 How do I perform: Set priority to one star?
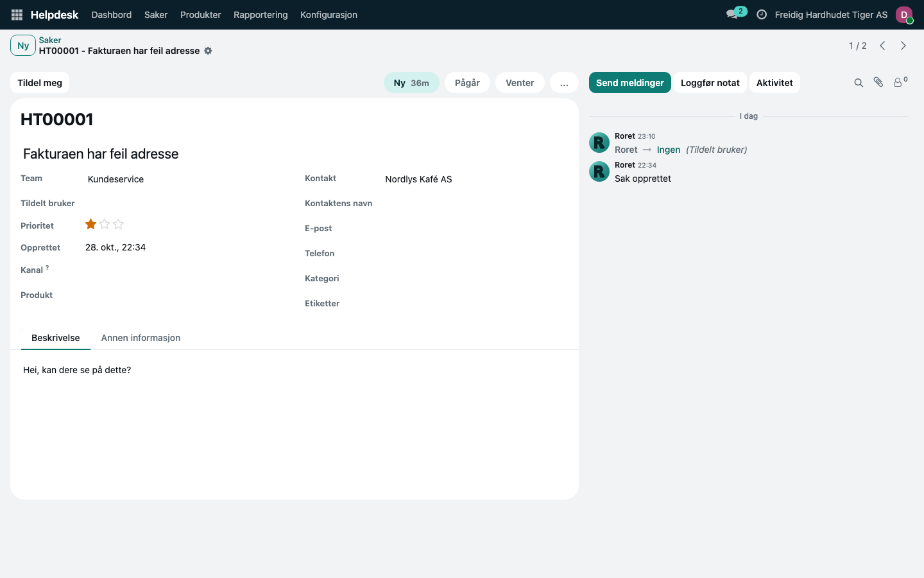[x=91, y=224]
